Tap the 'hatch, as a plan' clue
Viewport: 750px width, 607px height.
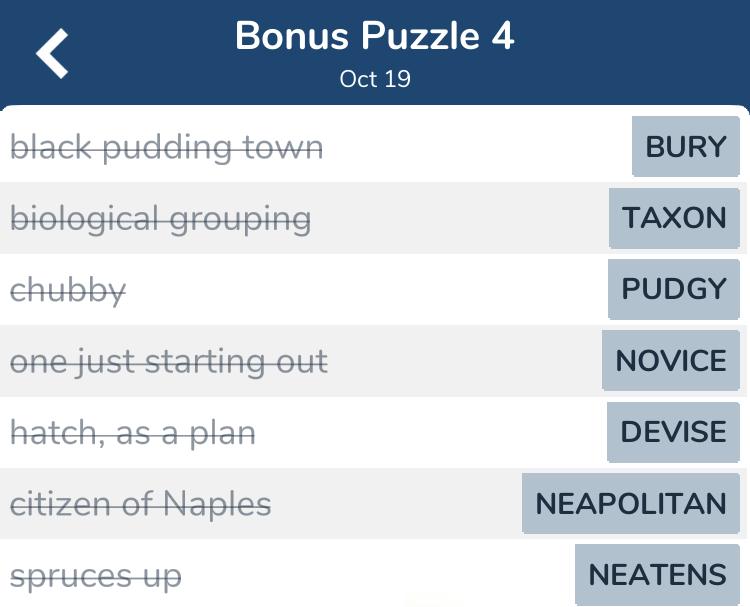pyautogui.click(x=132, y=433)
